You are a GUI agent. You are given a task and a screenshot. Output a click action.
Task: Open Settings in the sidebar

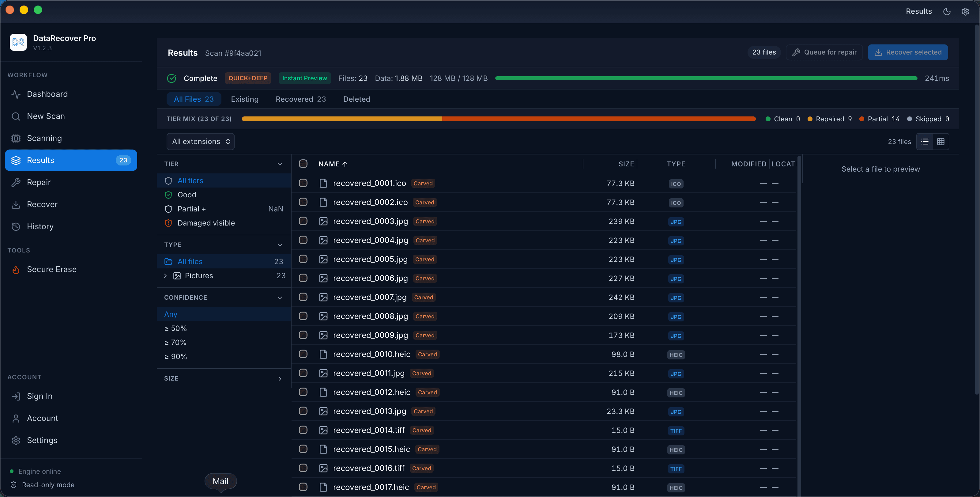tap(71, 440)
